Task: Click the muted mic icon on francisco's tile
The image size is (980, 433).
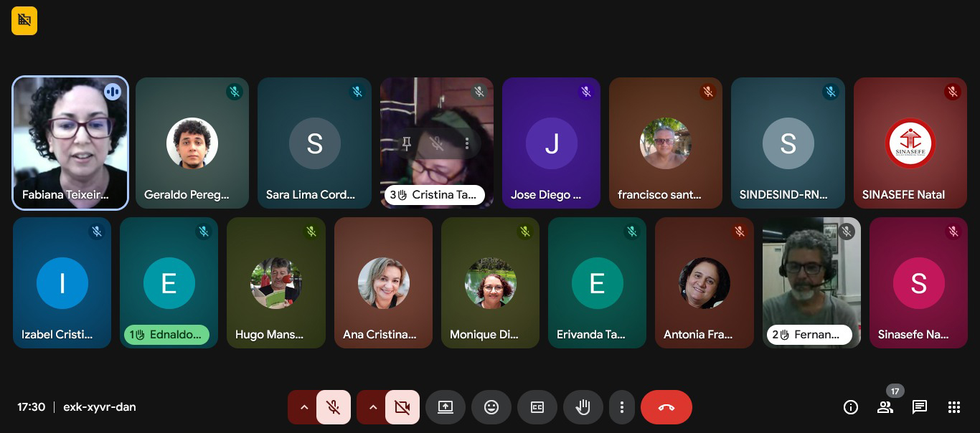Action: coord(708,92)
